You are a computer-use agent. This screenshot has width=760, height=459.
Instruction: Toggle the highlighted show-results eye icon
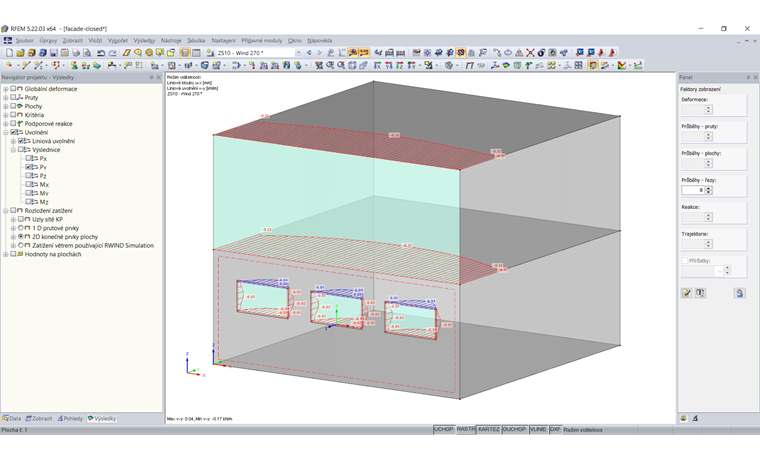(x=353, y=53)
